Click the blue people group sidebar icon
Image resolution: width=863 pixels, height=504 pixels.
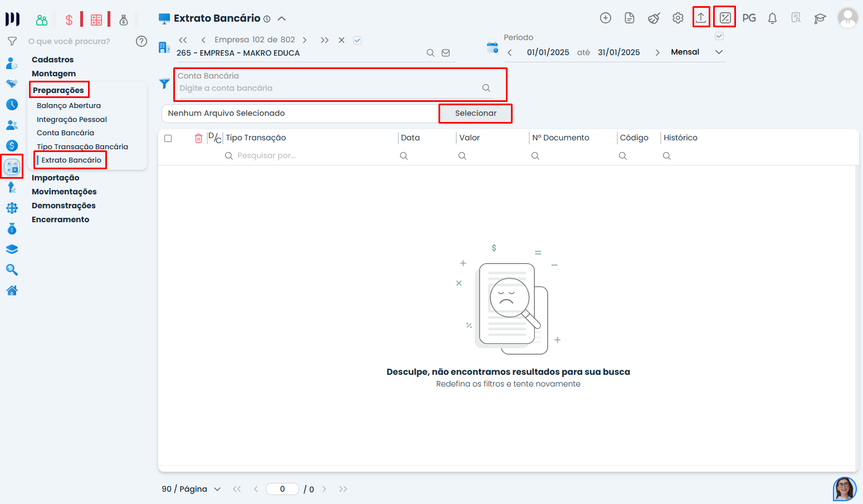click(x=12, y=125)
